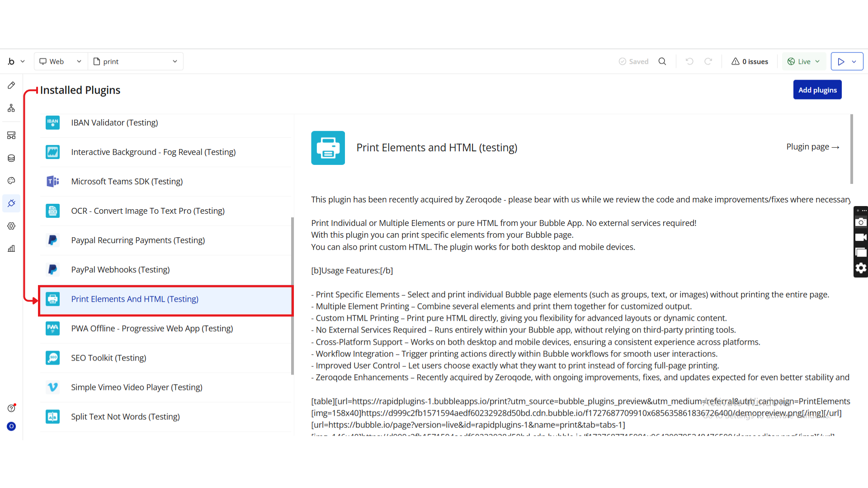Viewport: 868px width, 488px height.
Task: Open the Logs chart icon in sidebar
Action: point(11,249)
